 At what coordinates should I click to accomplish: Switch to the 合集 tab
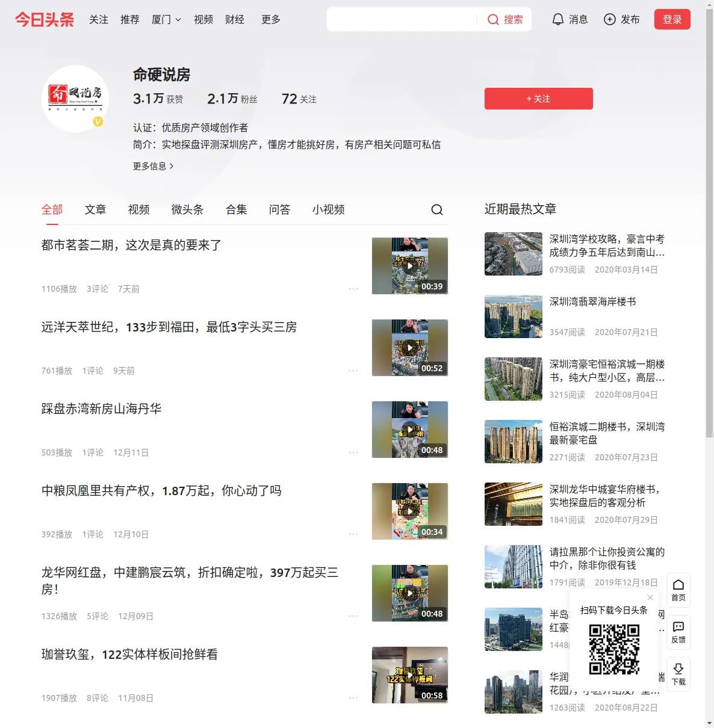click(x=237, y=209)
